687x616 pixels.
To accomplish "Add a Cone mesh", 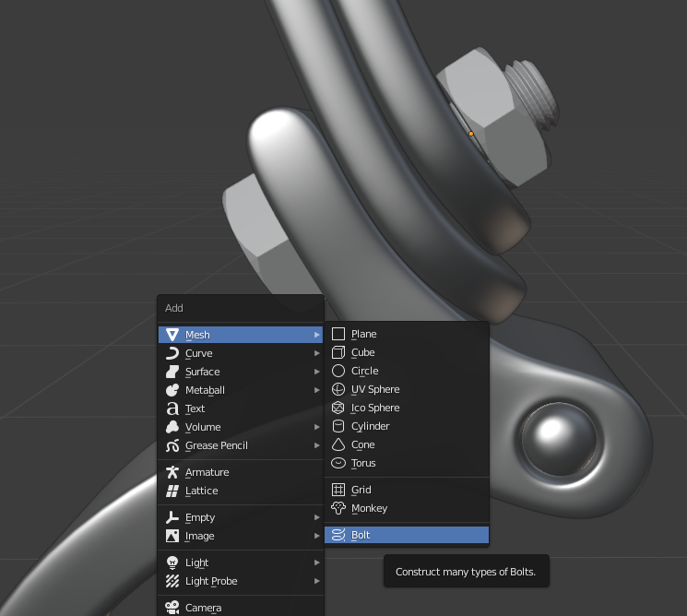I will click(407, 444).
